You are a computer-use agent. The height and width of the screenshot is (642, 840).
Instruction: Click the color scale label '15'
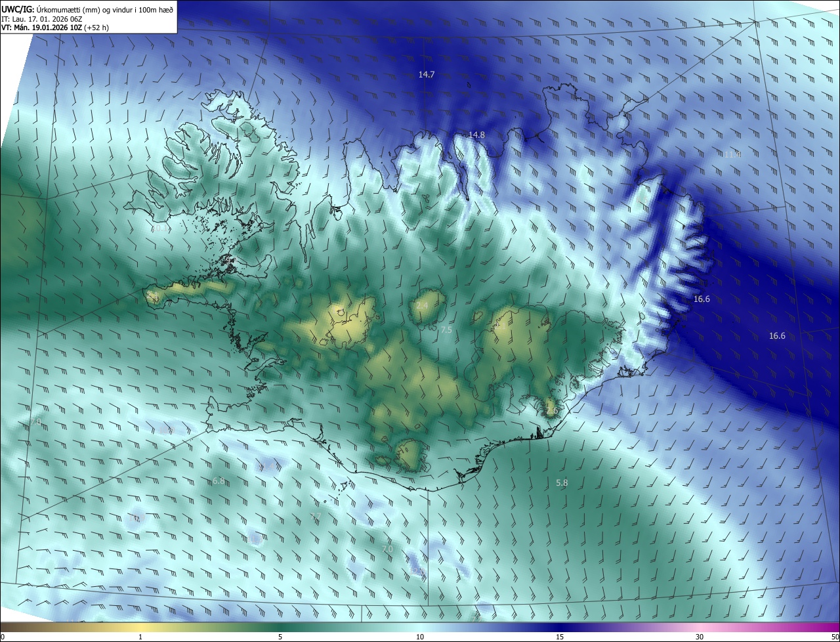560,637
